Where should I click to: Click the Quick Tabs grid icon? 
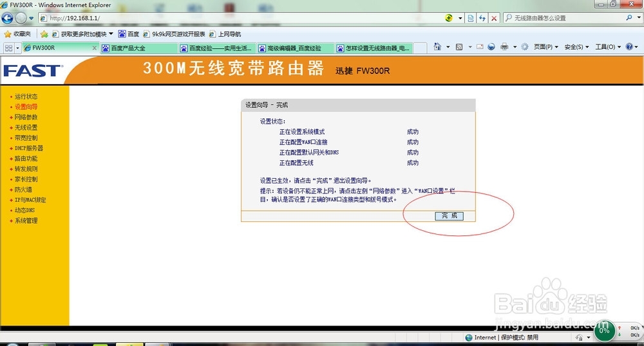point(8,48)
